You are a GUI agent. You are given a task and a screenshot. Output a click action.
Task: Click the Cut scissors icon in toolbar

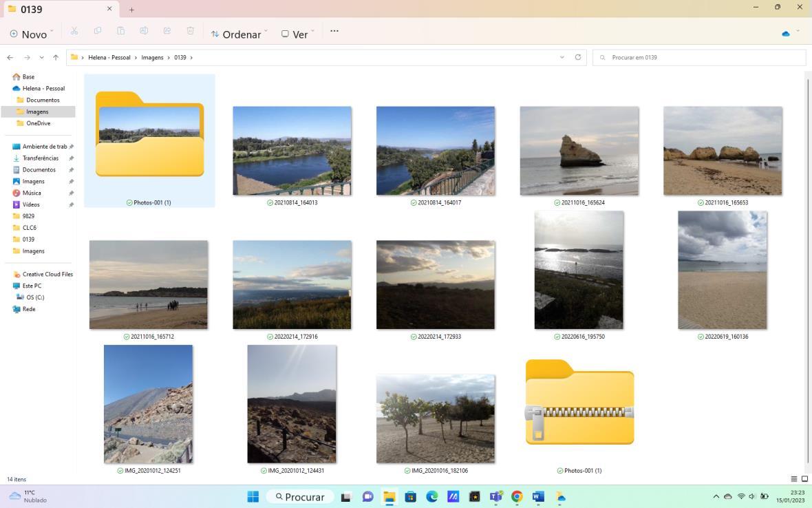74,31
